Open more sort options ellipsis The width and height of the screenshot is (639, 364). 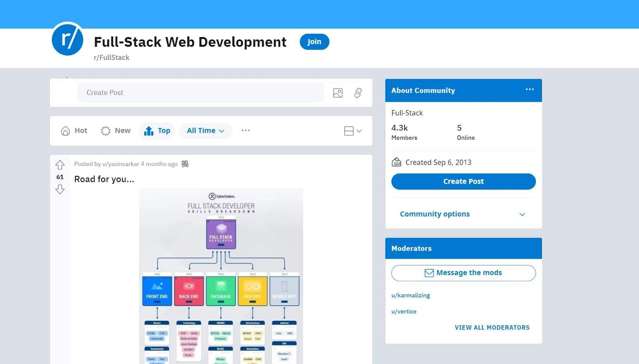coord(246,131)
